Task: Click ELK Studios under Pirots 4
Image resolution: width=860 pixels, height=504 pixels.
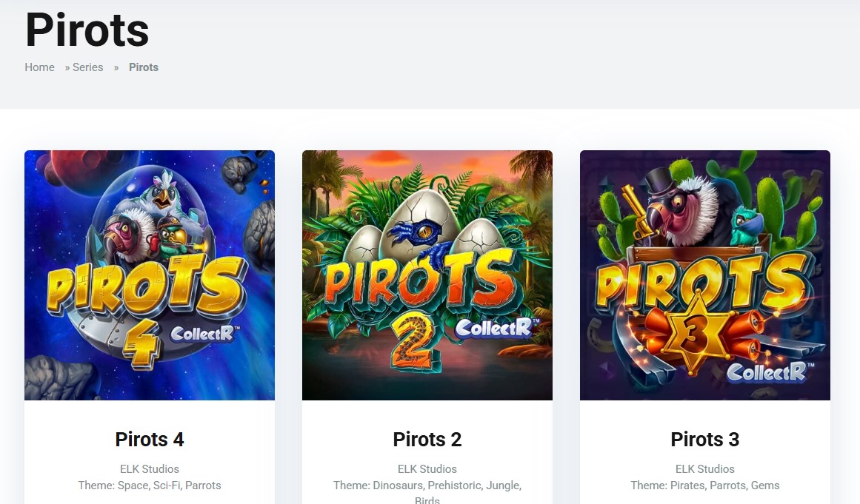Action: point(150,469)
